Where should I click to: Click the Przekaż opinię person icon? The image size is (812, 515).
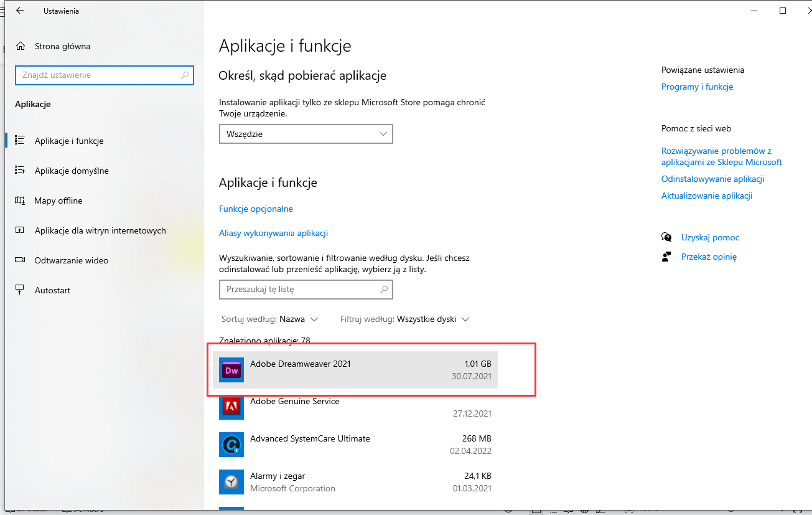(x=667, y=257)
